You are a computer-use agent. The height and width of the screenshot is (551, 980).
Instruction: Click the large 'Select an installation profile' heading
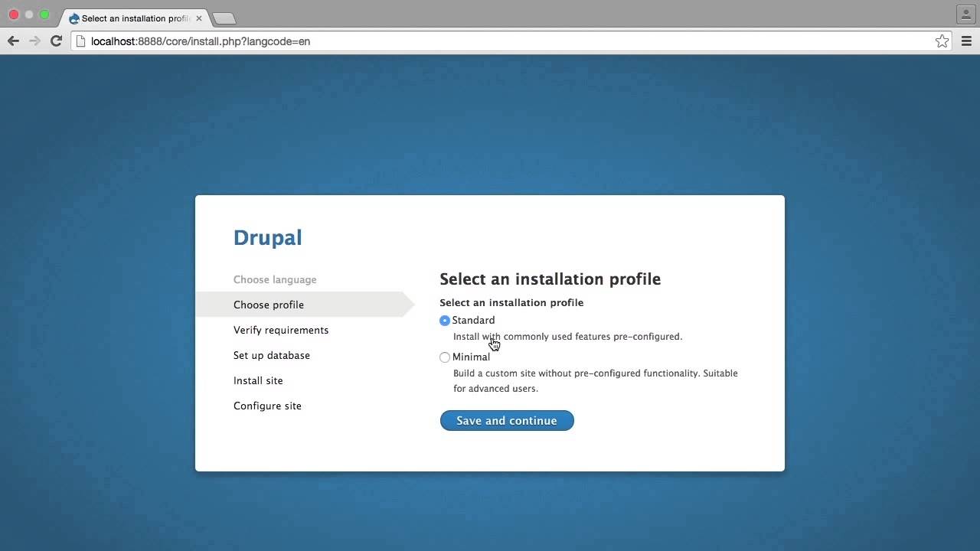pos(550,279)
